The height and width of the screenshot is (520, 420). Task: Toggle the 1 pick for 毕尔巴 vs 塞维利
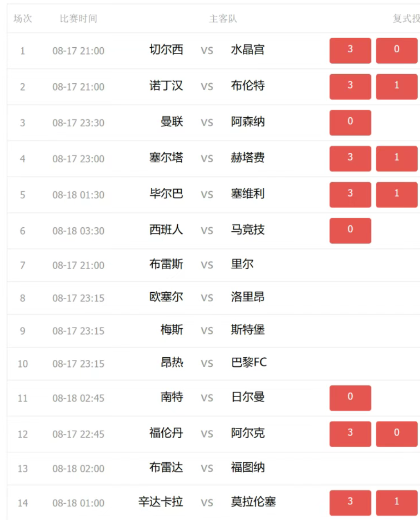[396, 195]
